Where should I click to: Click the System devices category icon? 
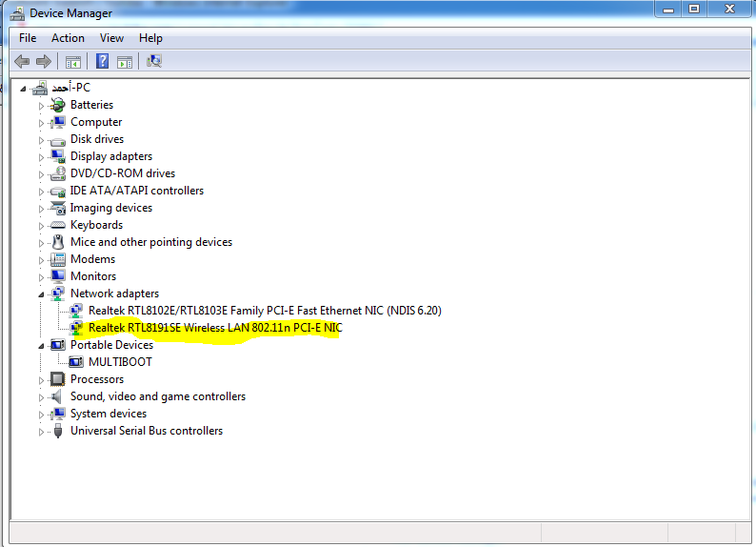coord(58,414)
